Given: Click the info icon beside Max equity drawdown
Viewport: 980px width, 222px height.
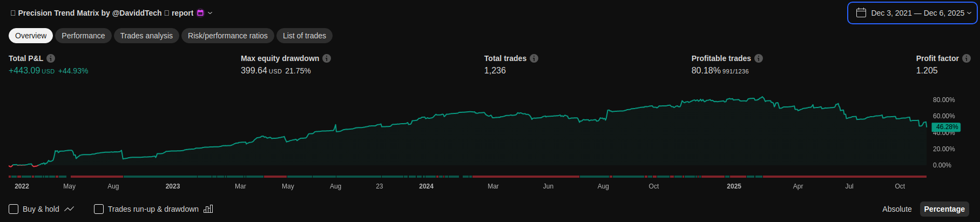Looking at the screenshot, I should (x=327, y=58).
